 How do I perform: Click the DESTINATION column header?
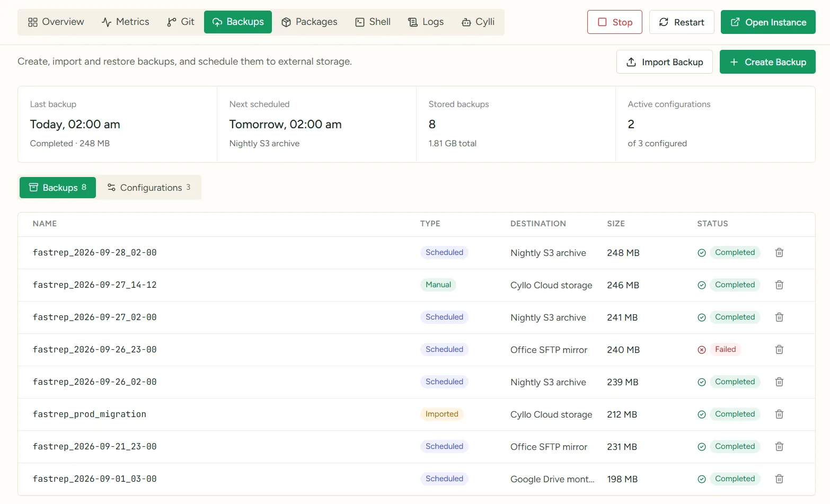538,224
